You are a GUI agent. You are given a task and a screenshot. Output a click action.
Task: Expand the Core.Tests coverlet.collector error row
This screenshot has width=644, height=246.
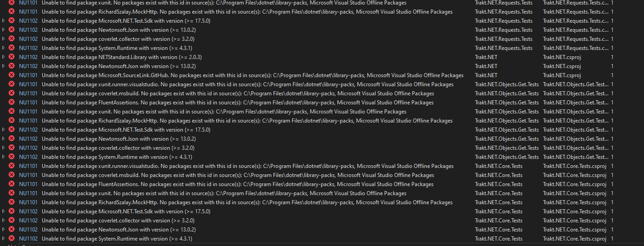[4, 221]
